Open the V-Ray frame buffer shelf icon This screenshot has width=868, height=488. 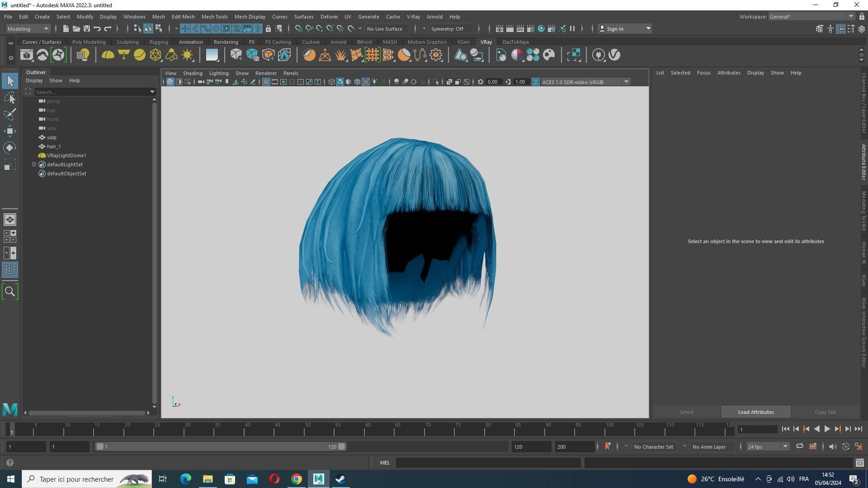click(27, 55)
